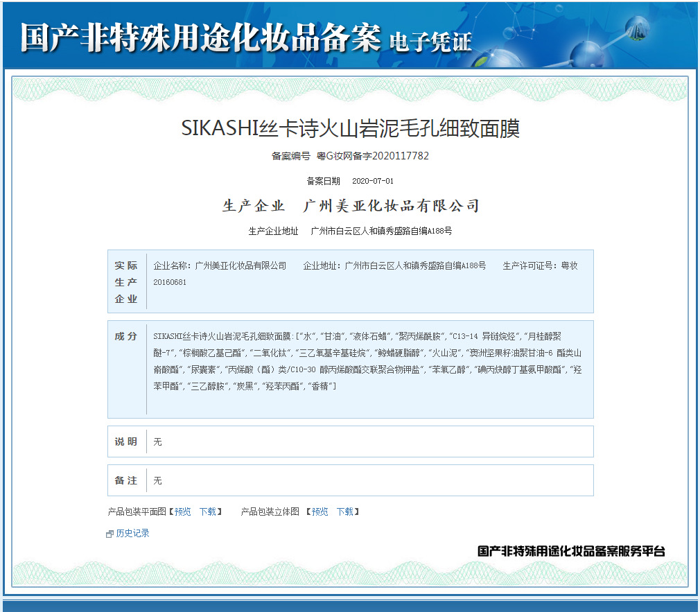Viewport: 700px width, 612px height.
Task: Click the 生产企业 heading label
Action: (x=254, y=206)
